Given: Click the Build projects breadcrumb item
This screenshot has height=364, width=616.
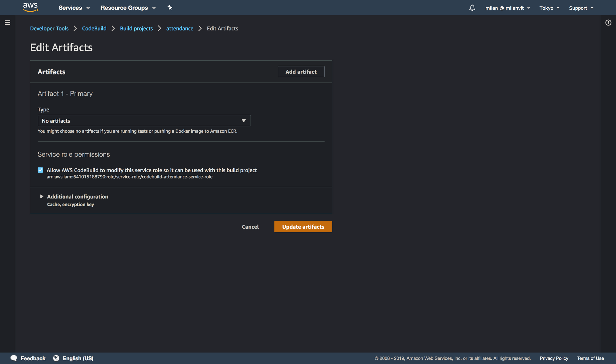Looking at the screenshot, I should click(x=136, y=28).
